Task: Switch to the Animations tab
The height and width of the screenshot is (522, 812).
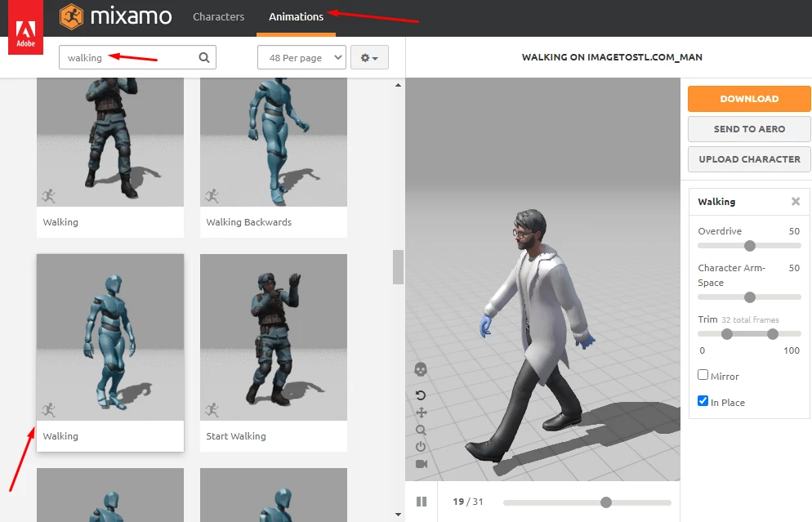Action: pyautogui.click(x=297, y=16)
